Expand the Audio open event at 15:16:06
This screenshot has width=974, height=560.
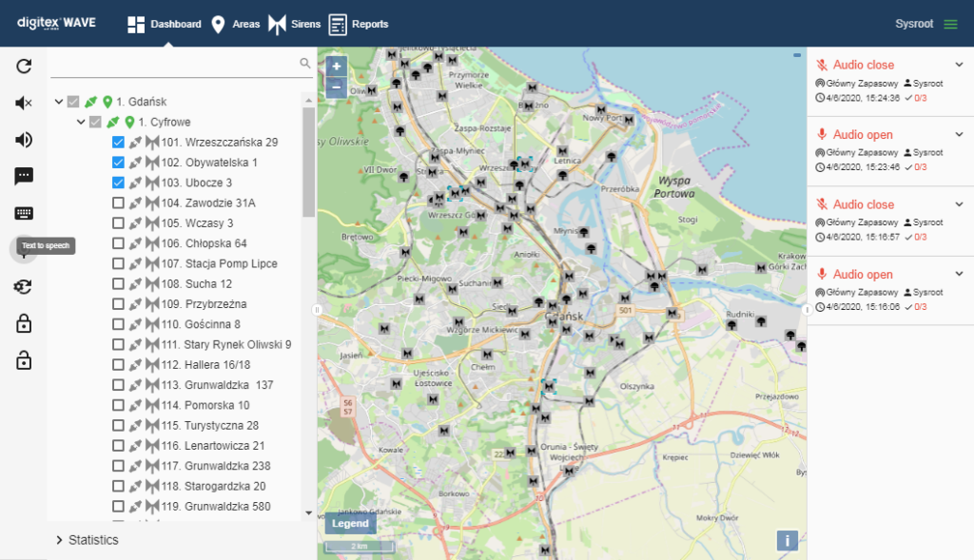click(959, 274)
